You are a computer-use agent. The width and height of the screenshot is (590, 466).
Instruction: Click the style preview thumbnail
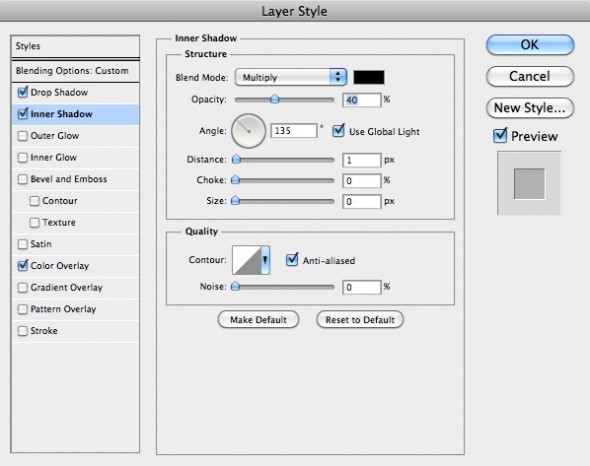(x=529, y=183)
